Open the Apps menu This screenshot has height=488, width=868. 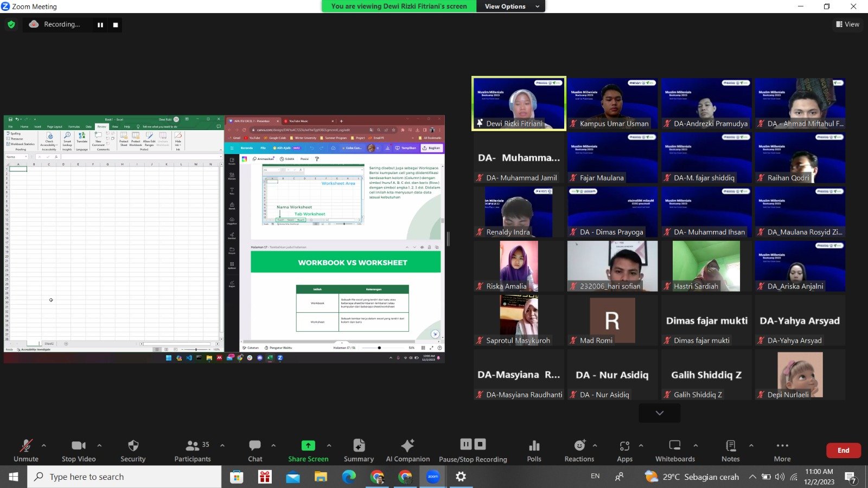click(x=624, y=451)
